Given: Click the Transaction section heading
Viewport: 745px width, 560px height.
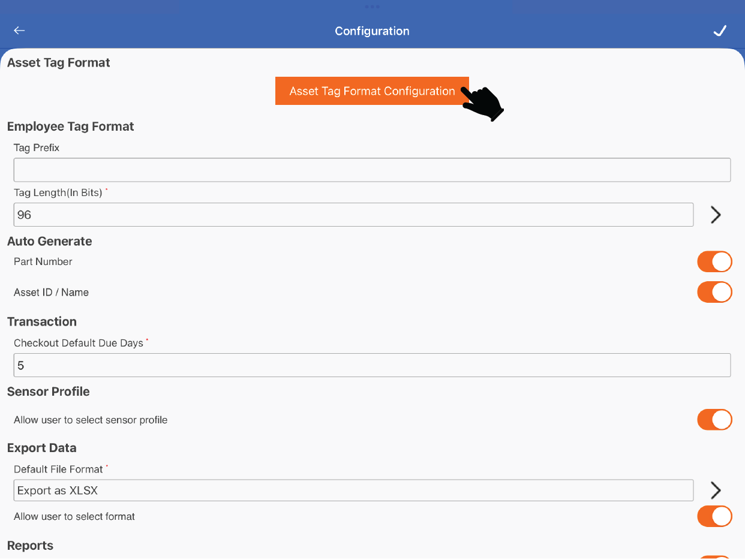Looking at the screenshot, I should [x=42, y=322].
